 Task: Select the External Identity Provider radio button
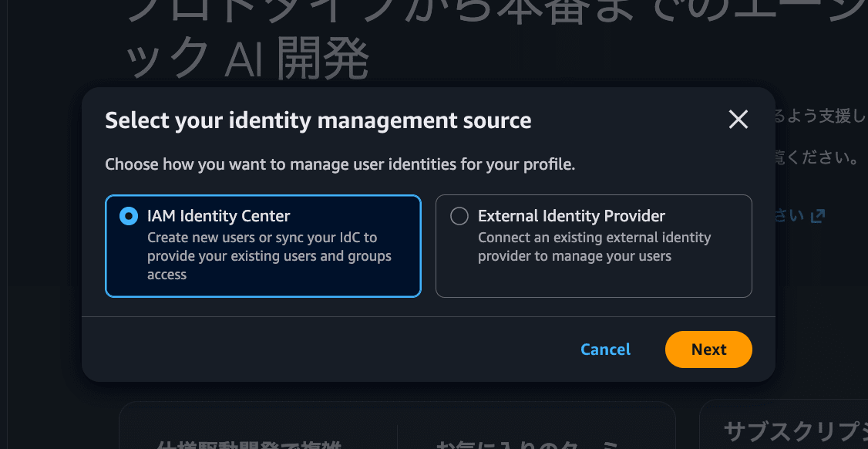(x=459, y=216)
